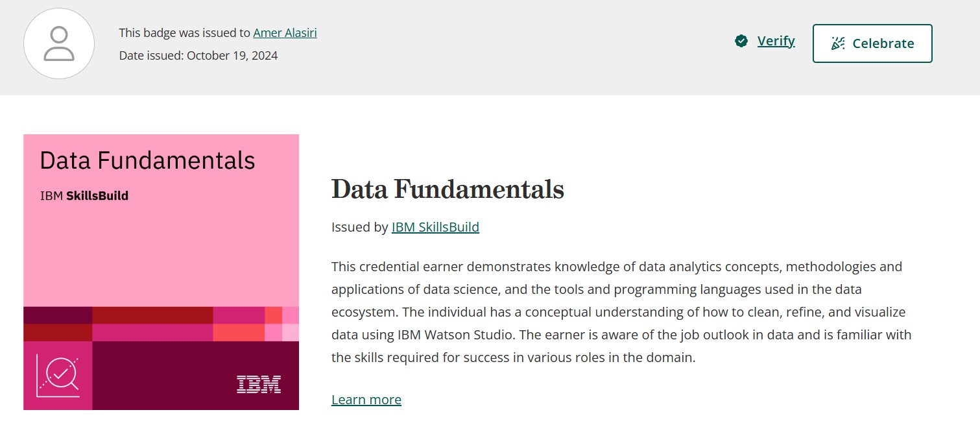Select the Verify link
This screenshot has height=436, width=980.
coord(776,41)
